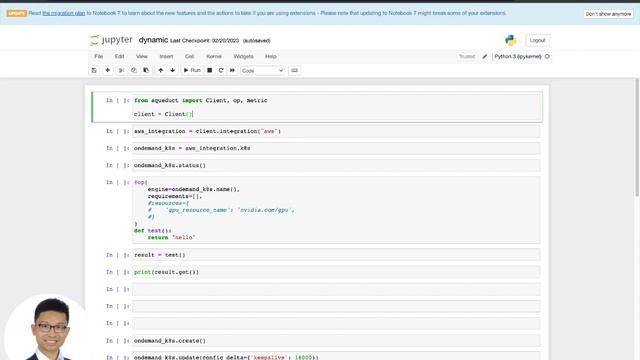The image size is (640, 360).
Task: Click the Trusted notebook indicator
Action: pyautogui.click(x=467, y=56)
